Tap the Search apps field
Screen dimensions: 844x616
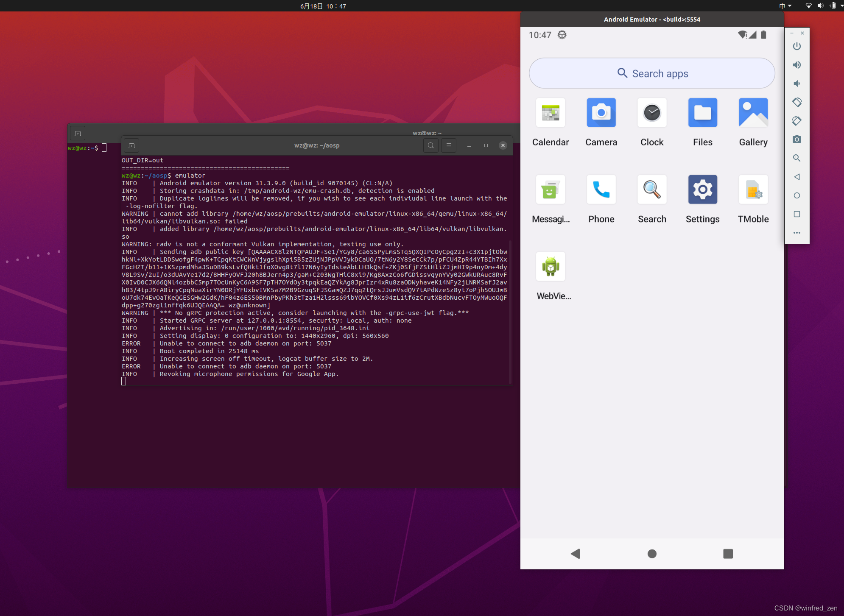(652, 73)
